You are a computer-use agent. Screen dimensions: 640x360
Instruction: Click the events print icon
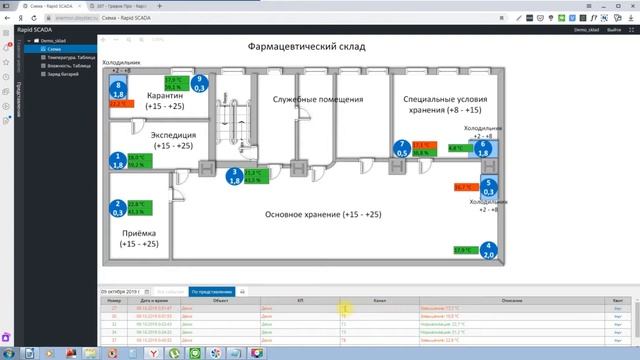(242, 292)
